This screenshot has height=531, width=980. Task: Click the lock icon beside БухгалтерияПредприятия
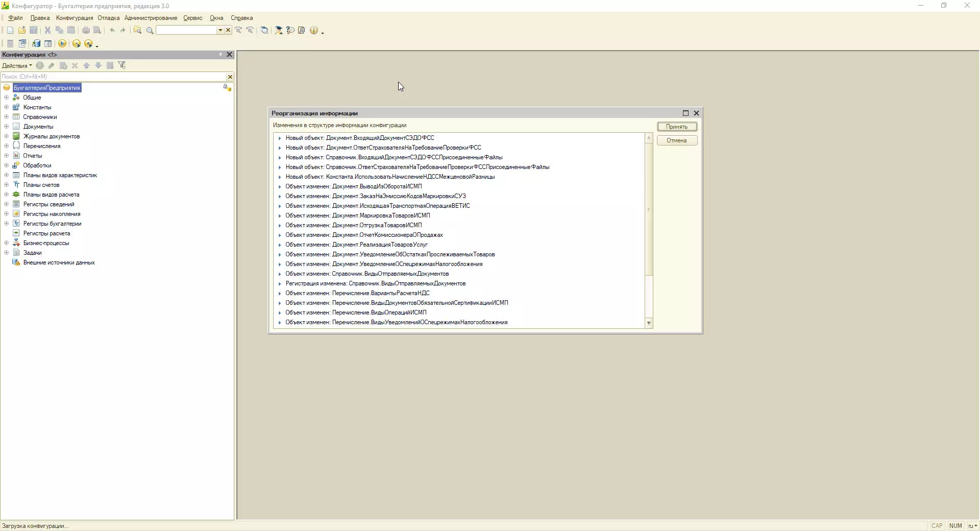(227, 88)
